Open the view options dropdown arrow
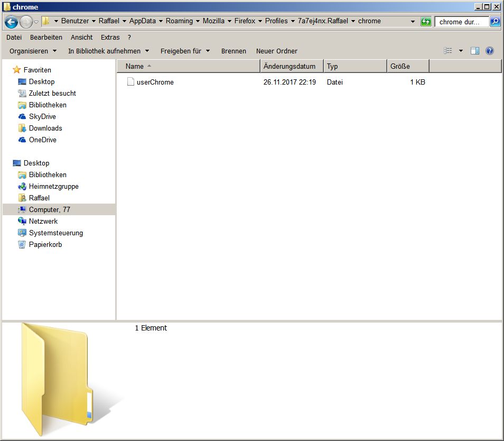This screenshot has width=504, height=441. (x=461, y=51)
